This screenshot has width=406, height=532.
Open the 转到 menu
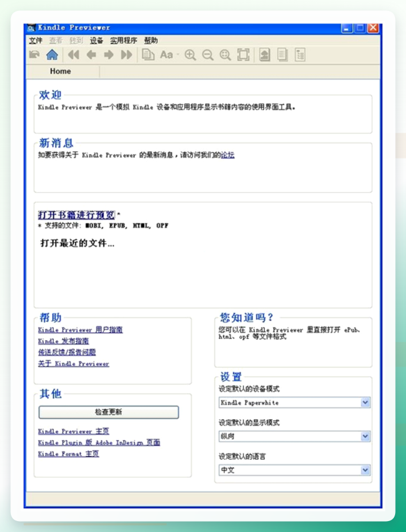pos(76,41)
